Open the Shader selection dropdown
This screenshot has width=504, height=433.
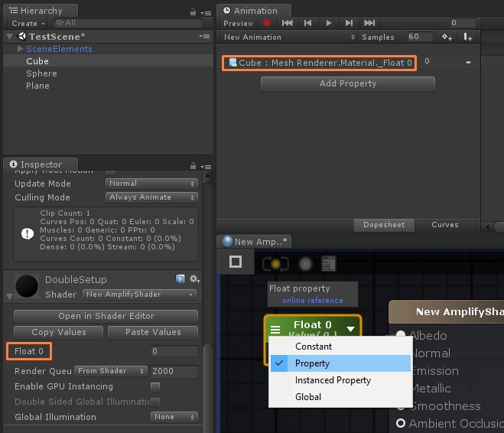click(x=139, y=295)
